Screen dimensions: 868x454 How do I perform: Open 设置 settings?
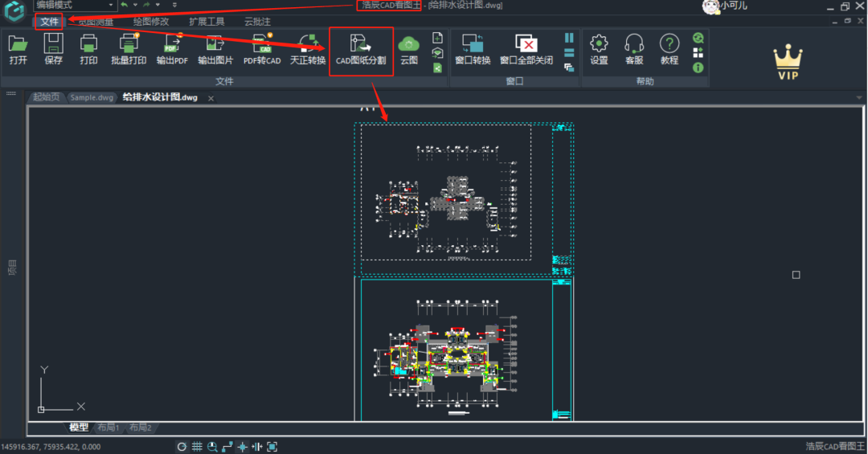tap(599, 49)
